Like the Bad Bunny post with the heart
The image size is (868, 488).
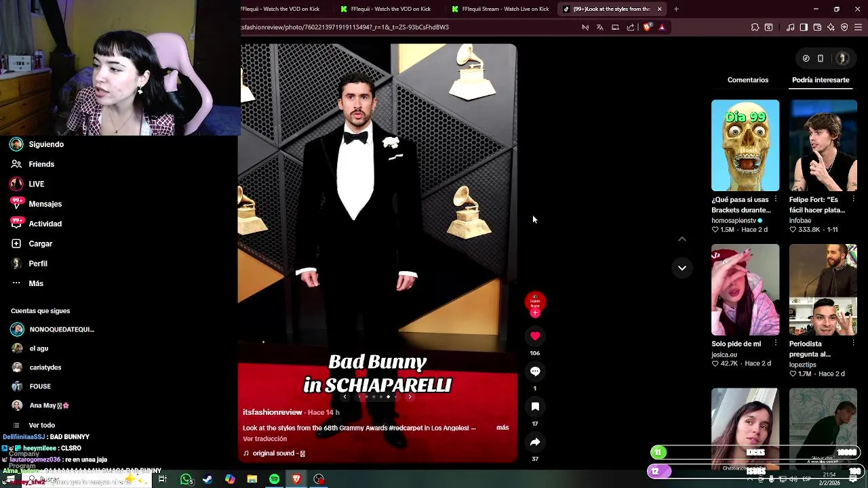pos(535,336)
